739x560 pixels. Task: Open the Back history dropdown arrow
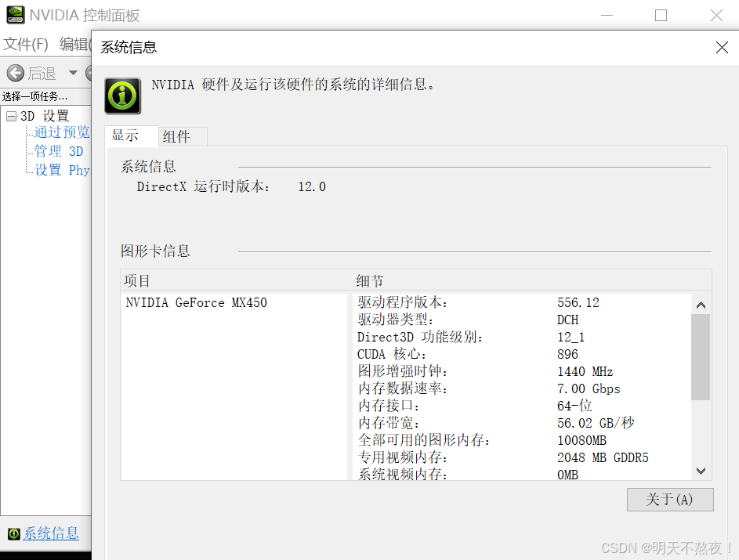pyautogui.click(x=73, y=73)
